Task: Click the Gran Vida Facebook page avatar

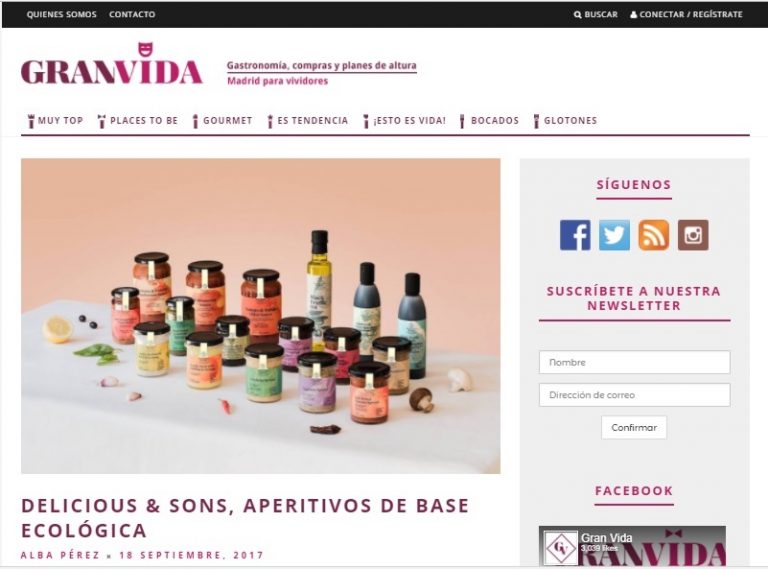Action: click(561, 548)
